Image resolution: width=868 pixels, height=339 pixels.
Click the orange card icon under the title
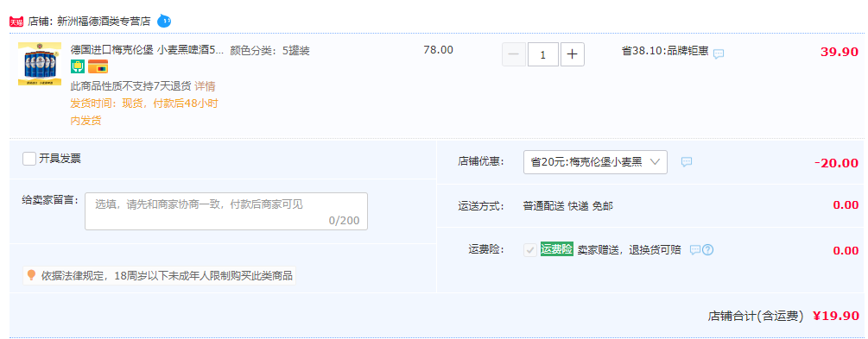tap(98, 67)
